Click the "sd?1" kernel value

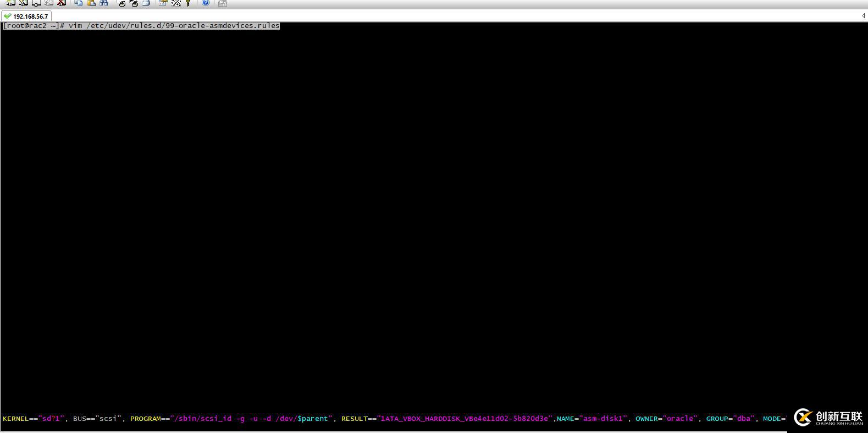(51, 419)
